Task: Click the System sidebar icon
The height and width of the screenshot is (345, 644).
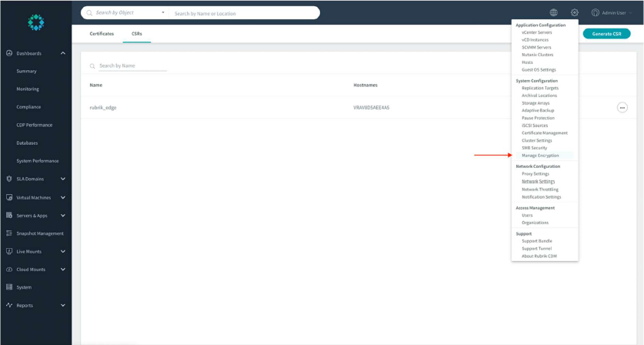Action: coord(9,287)
